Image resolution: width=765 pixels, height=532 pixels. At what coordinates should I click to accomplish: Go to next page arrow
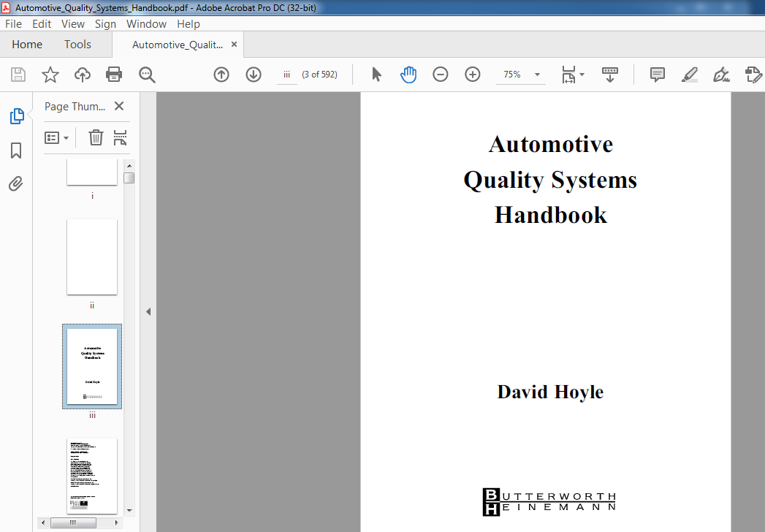(254, 75)
